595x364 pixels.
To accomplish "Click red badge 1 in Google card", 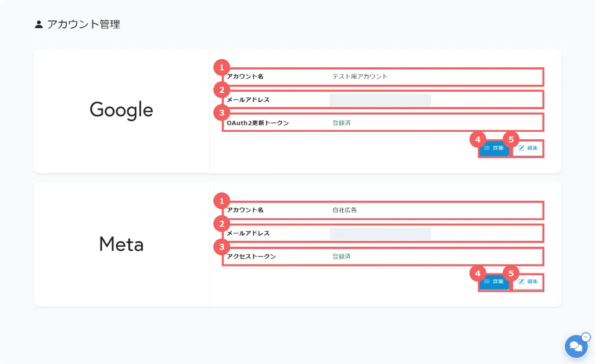I will pyautogui.click(x=221, y=67).
